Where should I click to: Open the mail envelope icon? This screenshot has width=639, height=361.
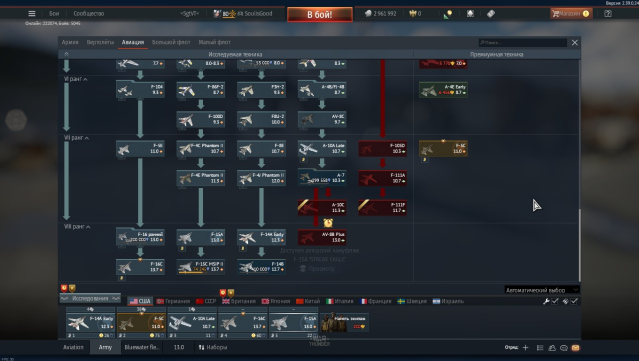pos(575,348)
